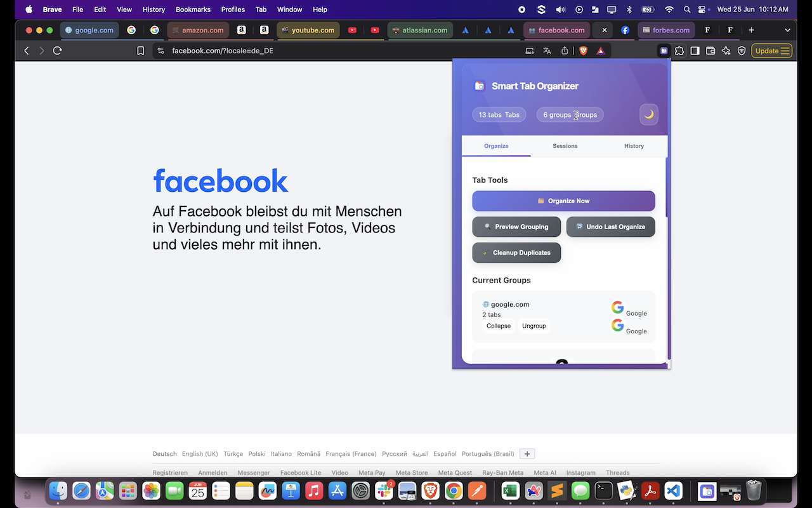Reload the Facebook page
Viewport: 812px width, 508px height.
tap(57, 51)
